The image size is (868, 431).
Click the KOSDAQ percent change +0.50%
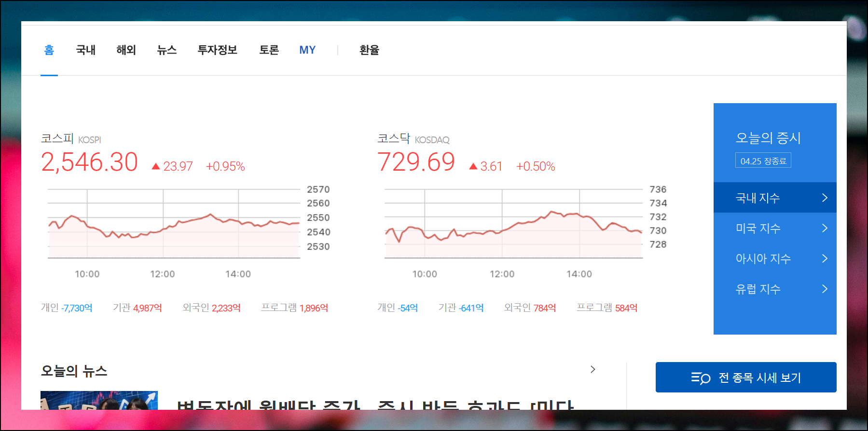coord(536,166)
